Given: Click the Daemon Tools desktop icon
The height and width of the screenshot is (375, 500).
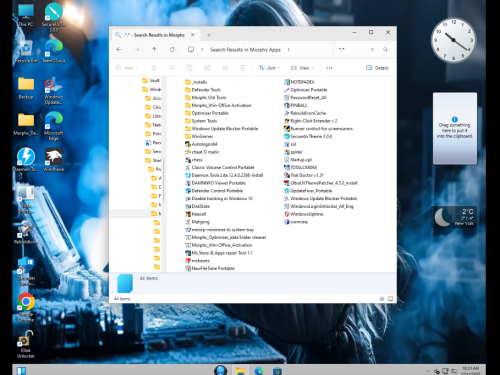Looking at the screenshot, I should click(x=26, y=160).
